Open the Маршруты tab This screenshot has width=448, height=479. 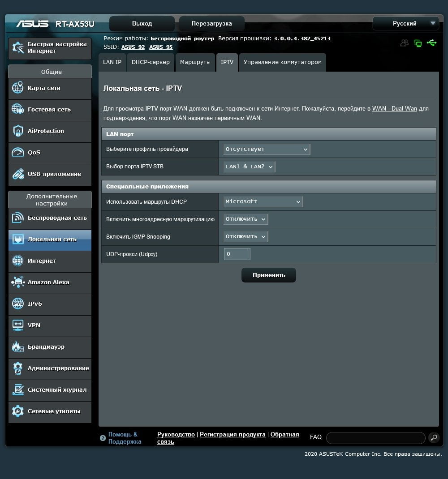pos(195,62)
